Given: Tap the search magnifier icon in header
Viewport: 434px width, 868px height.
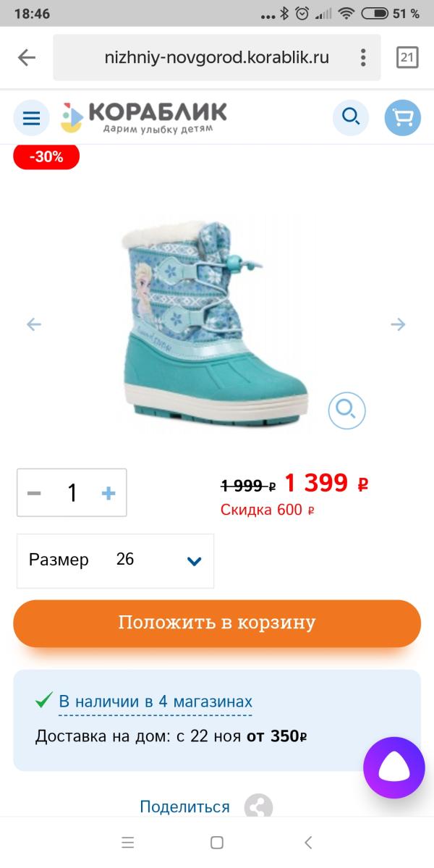Looking at the screenshot, I should 351,118.
